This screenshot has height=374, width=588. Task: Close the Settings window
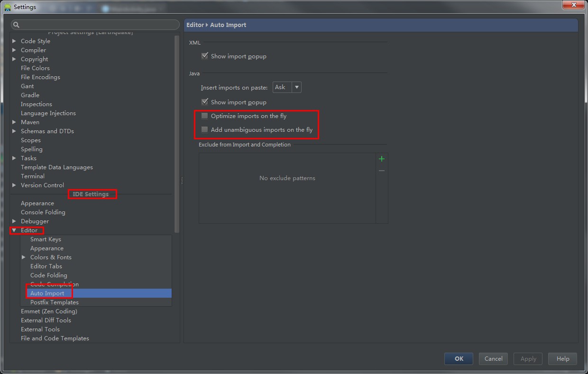pyautogui.click(x=574, y=5)
